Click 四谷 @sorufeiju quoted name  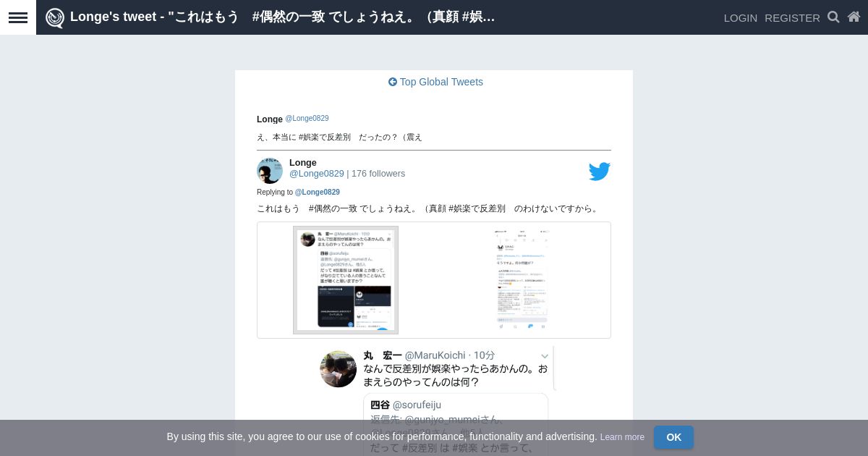tap(406, 405)
